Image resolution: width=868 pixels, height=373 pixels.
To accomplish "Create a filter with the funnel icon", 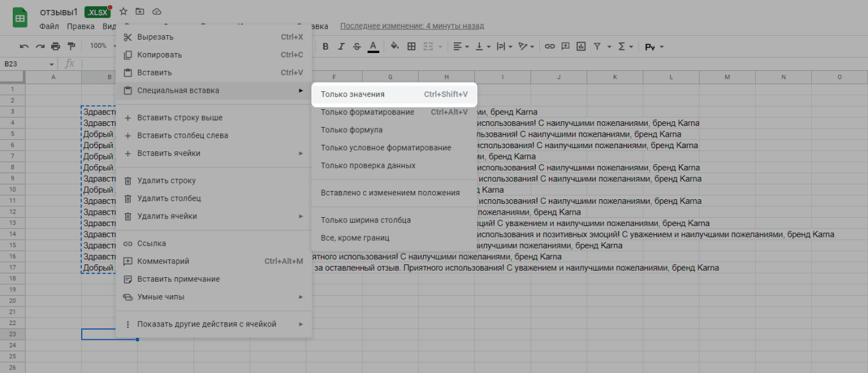I will tap(597, 46).
